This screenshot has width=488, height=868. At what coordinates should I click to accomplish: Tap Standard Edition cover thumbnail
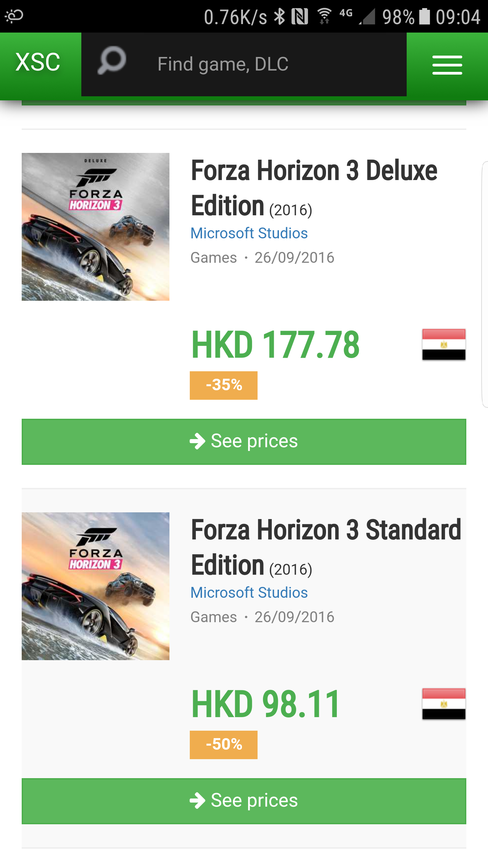[x=96, y=586]
